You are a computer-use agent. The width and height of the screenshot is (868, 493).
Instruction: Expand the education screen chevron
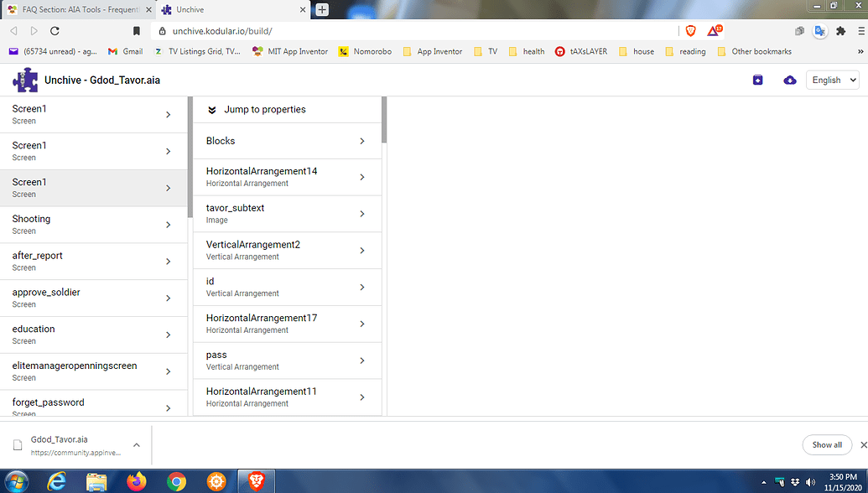pos(169,335)
